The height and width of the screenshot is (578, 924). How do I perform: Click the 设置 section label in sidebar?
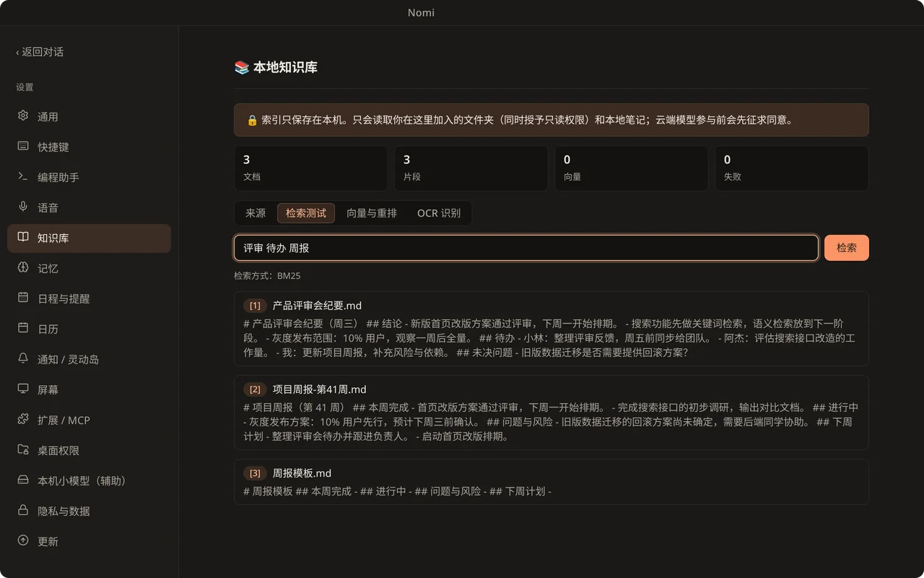pyautogui.click(x=25, y=87)
